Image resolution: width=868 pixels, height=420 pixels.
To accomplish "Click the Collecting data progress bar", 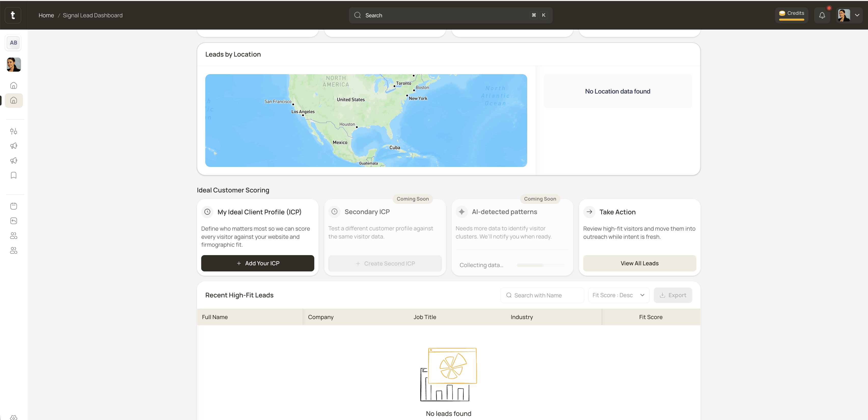I will pos(541,265).
